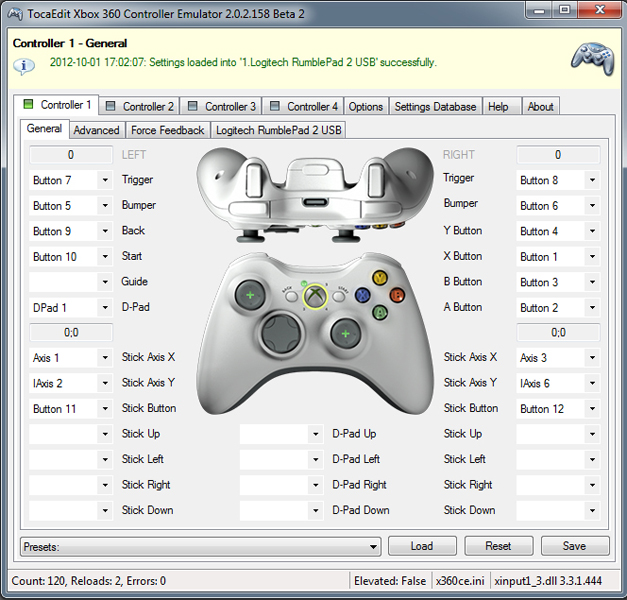The image size is (627, 600).
Task: Open the D-Pad dropdown showing DPad 1
Action: 71,308
